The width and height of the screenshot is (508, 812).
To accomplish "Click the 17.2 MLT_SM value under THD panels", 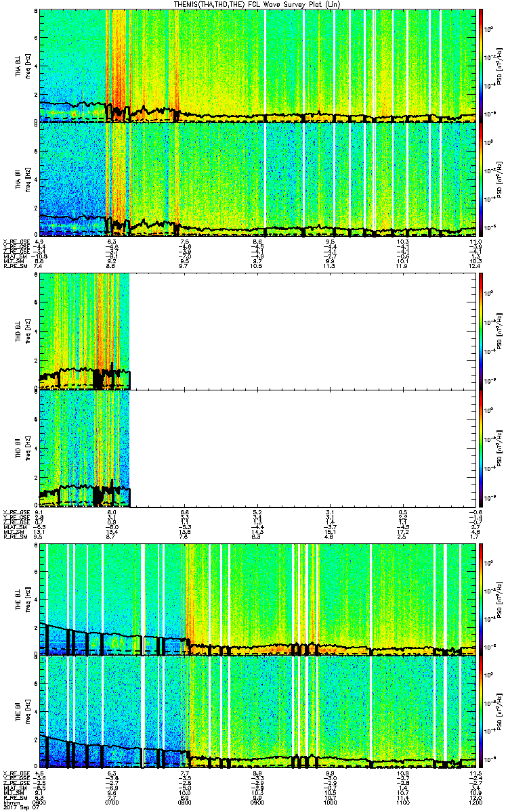I will (404, 531).
